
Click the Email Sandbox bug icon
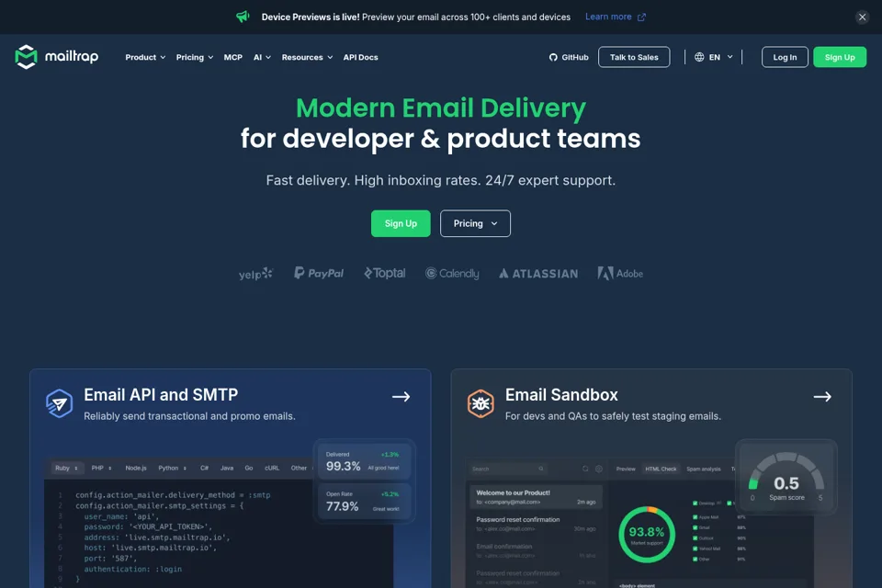coord(481,403)
